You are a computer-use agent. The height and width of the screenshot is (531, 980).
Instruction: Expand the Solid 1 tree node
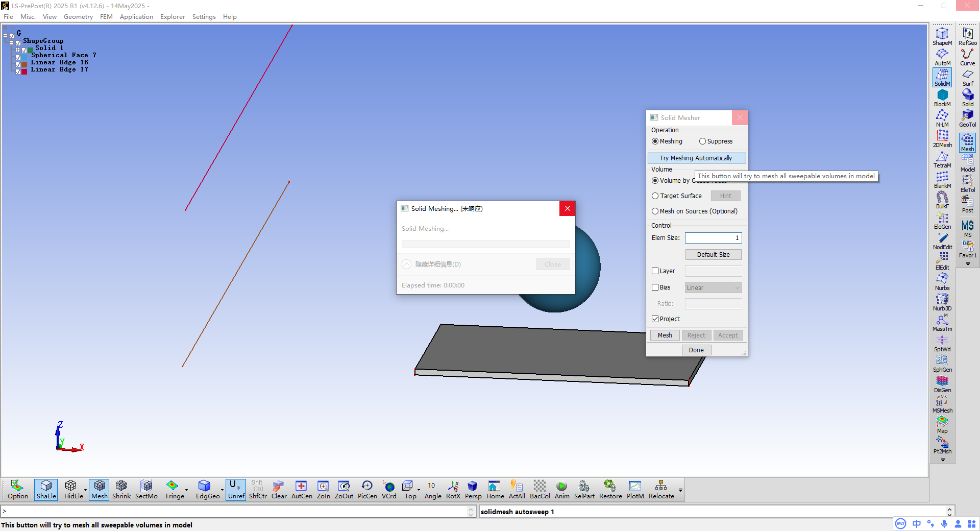pyautogui.click(x=17, y=50)
